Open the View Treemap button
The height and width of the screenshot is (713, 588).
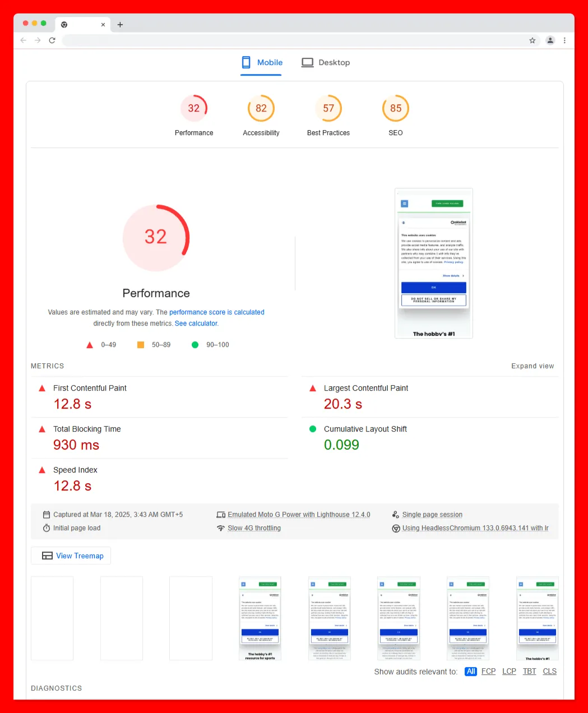click(x=71, y=555)
